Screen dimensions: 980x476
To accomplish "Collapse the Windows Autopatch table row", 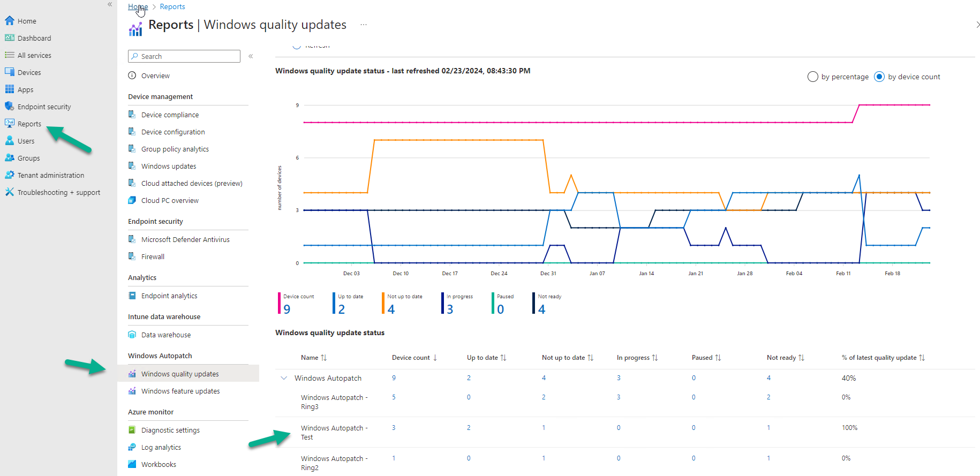I will [284, 378].
